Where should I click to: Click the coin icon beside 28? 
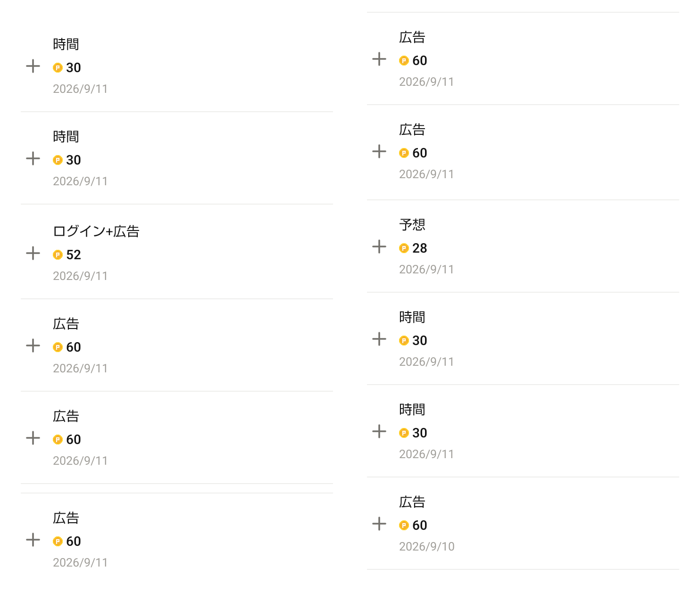[404, 248]
